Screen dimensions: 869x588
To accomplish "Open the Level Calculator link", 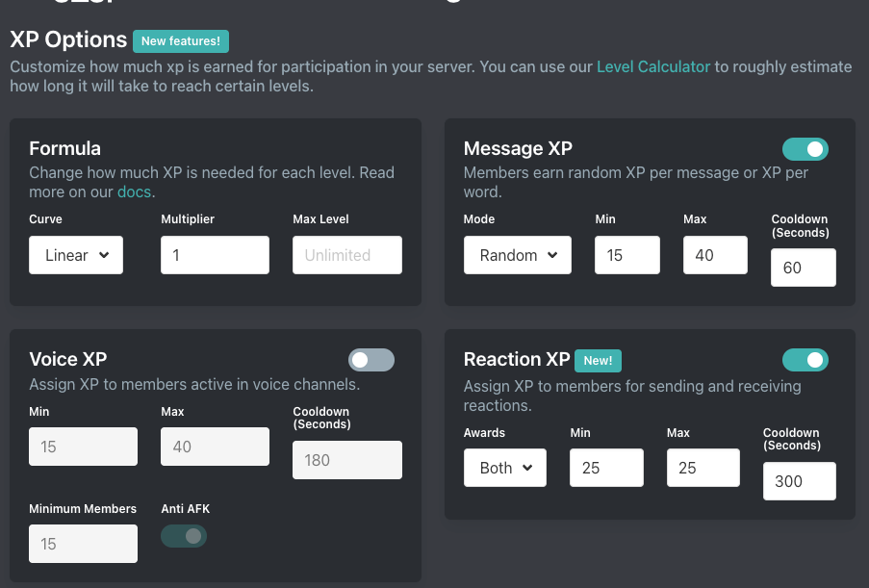I will pos(653,66).
